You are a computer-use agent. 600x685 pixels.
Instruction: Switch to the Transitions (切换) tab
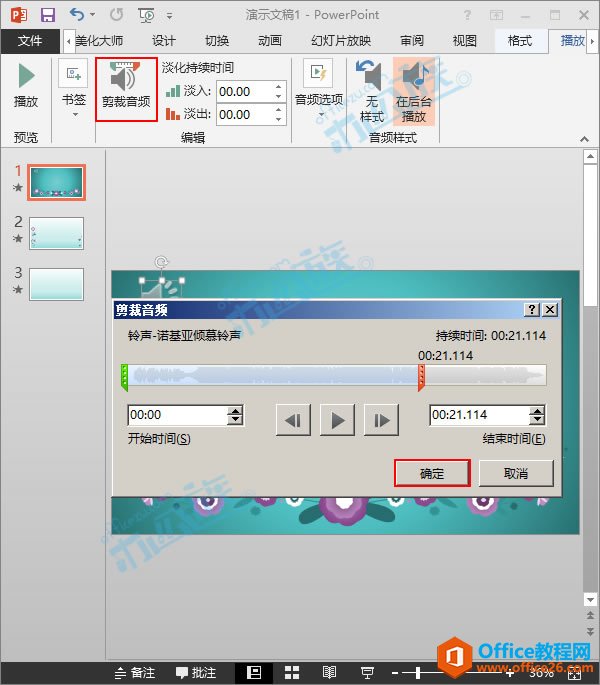point(217,41)
